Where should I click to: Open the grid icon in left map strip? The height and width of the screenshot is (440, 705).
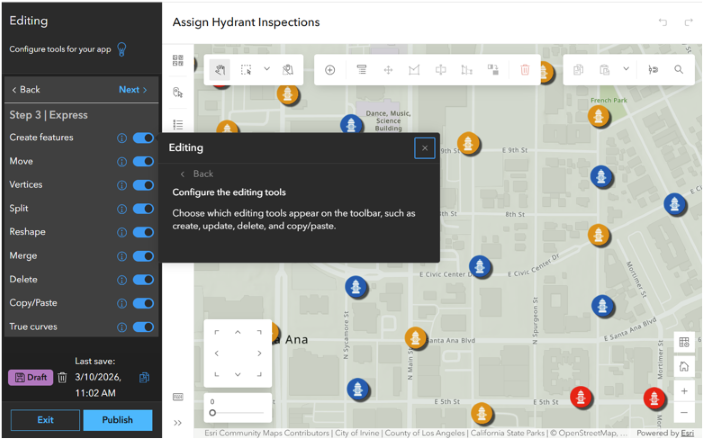coord(178,61)
